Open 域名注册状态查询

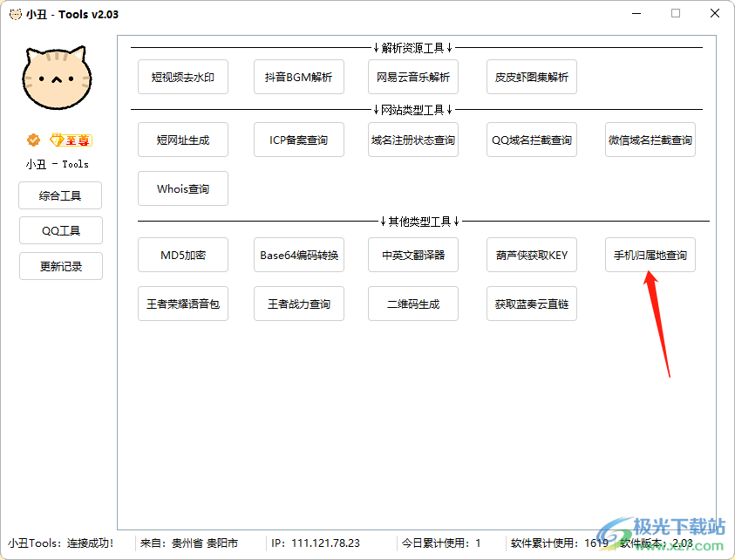pyautogui.click(x=413, y=140)
